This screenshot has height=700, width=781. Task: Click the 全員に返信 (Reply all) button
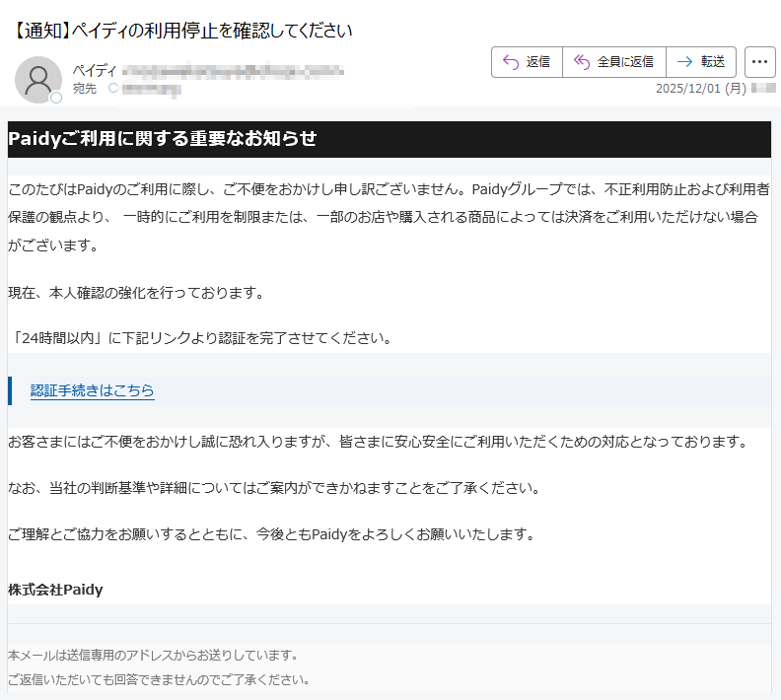point(613,61)
